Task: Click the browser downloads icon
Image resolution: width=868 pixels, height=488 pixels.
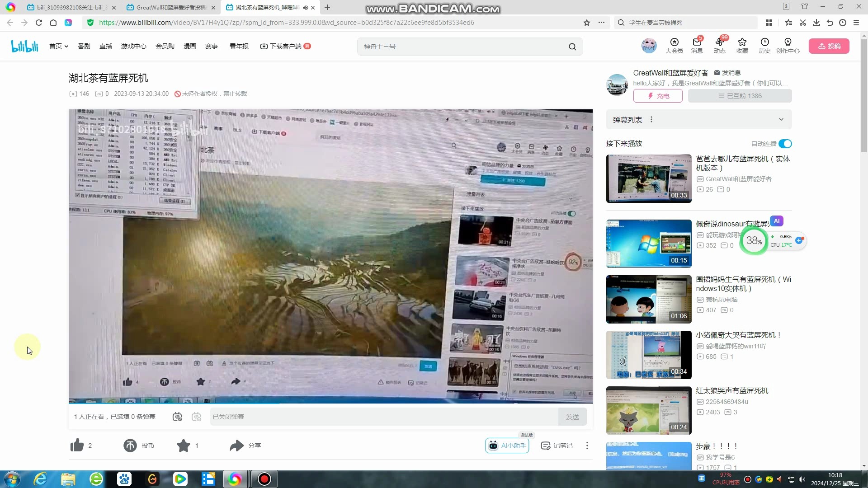Action: pyautogui.click(x=816, y=23)
